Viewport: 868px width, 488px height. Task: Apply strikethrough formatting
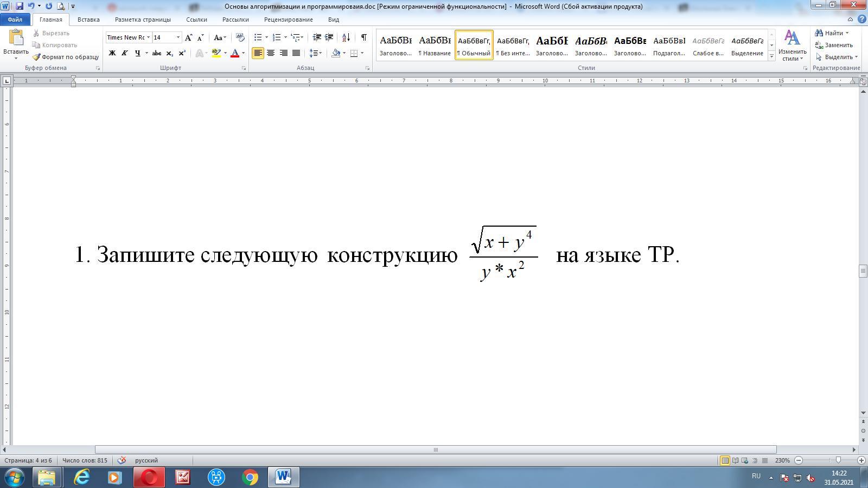tap(157, 53)
